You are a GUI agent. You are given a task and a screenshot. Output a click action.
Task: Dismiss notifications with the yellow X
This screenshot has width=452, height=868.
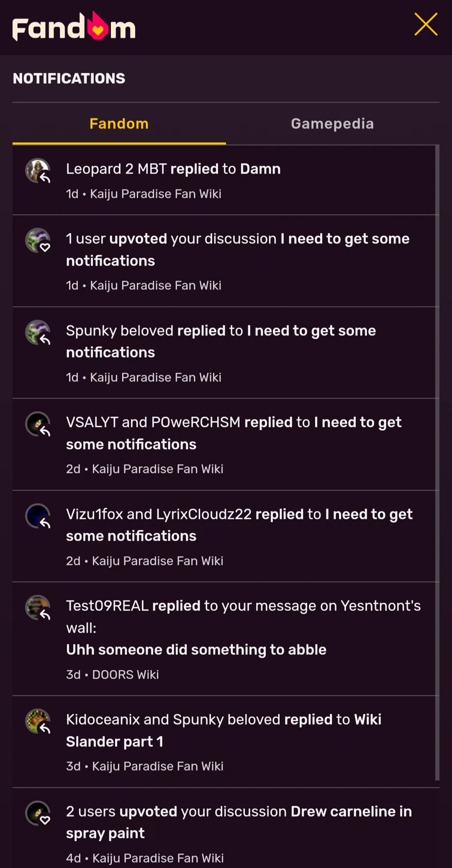(x=426, y=25)
